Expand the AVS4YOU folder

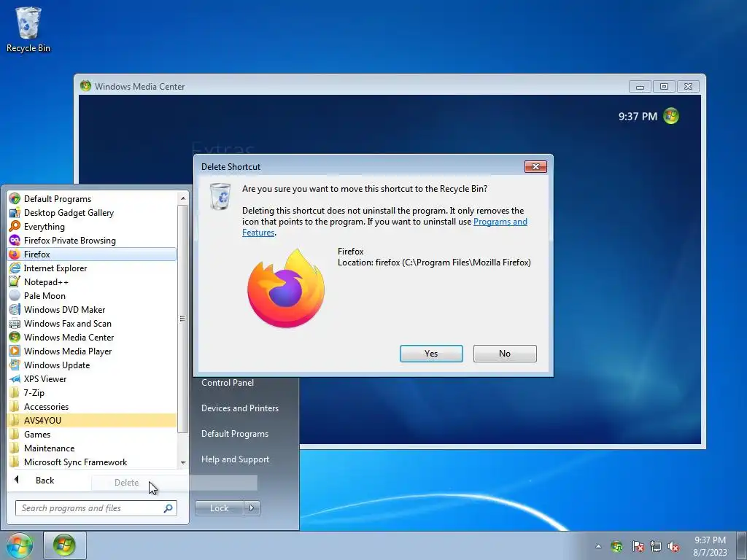[x=92, y=421]
